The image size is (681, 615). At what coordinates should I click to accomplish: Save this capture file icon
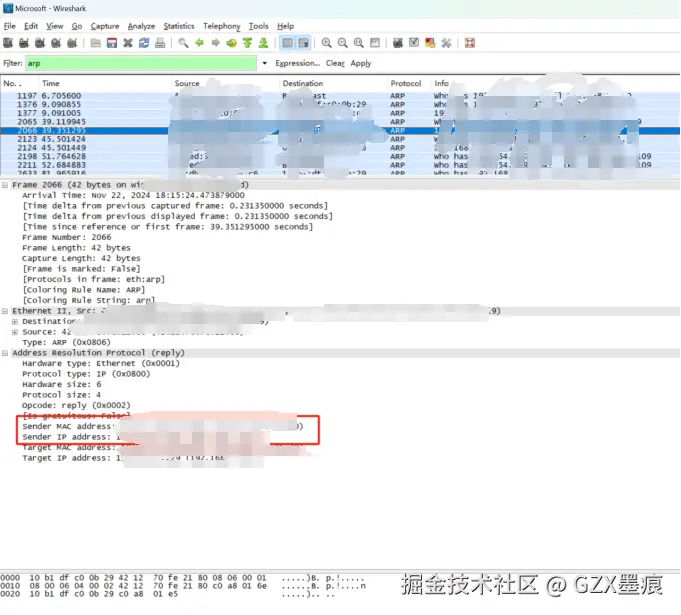112,43
